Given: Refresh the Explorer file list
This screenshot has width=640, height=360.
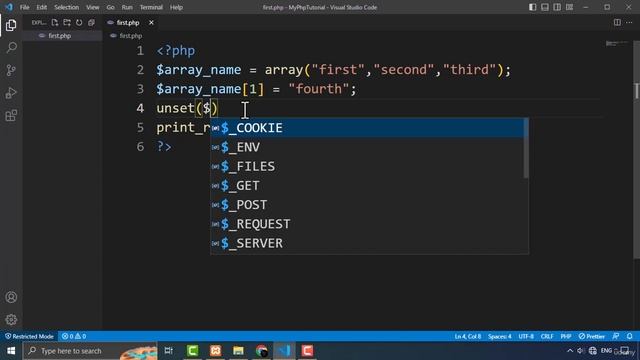Looking at the screenshot, I should point(79,23).
